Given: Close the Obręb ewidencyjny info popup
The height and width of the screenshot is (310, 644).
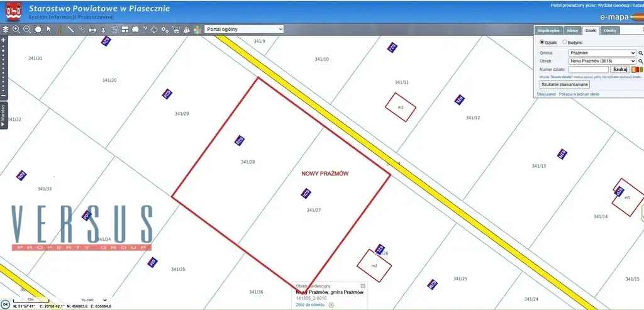Looking at the screenshot, I should tap(363, 286).
